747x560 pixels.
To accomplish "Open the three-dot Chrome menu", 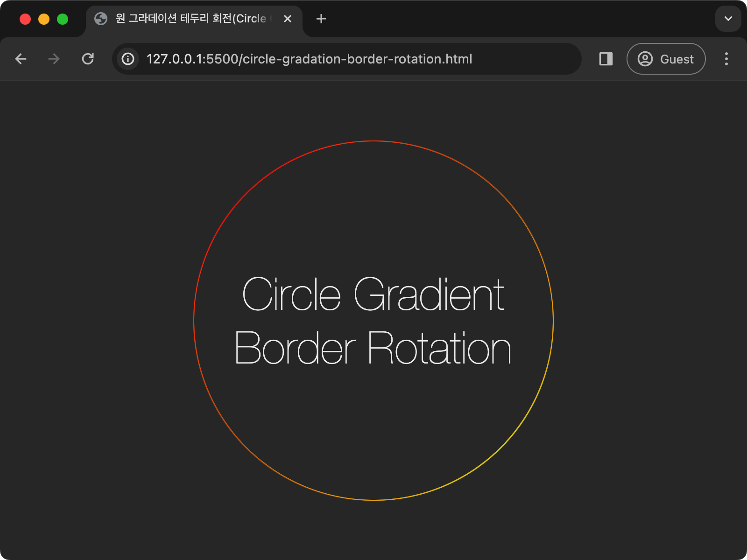I will [x=726, y=59].
